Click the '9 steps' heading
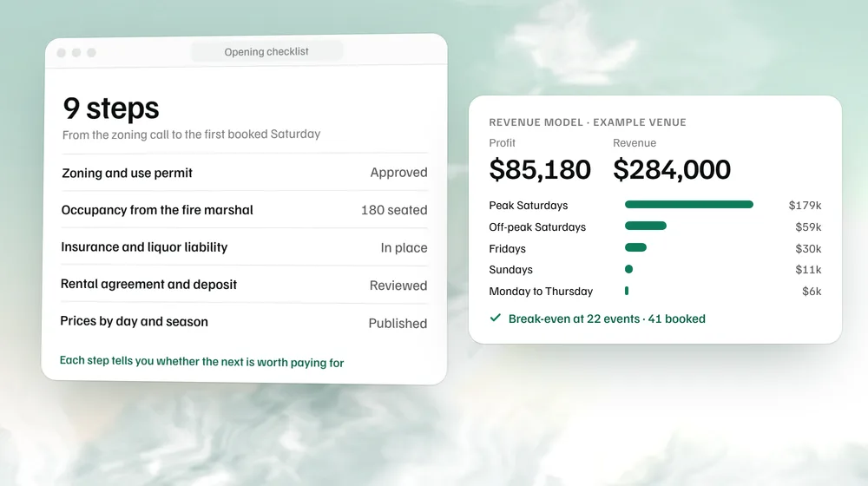The image size is (868, 486). (111, 108)
